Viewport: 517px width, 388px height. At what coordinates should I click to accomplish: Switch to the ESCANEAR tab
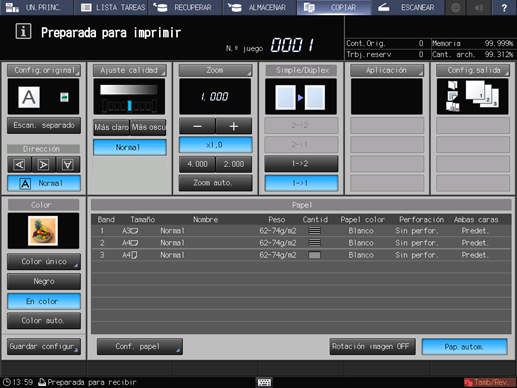(x=408, y=7)
